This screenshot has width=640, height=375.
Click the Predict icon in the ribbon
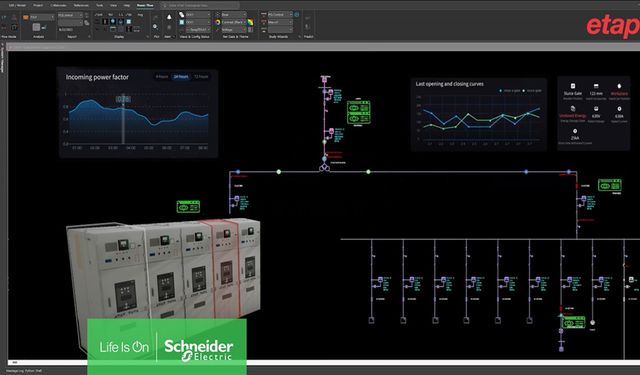pos(307,27)
